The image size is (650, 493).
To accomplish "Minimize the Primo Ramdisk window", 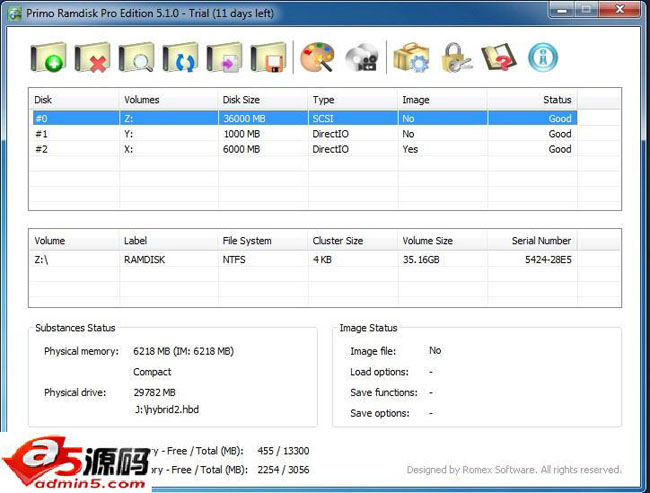I will click(x=563, y=9).
